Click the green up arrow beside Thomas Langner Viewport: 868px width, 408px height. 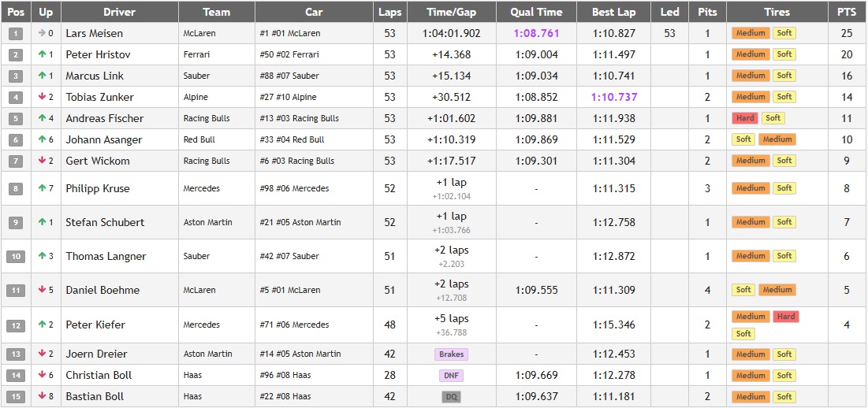point(42,256)
